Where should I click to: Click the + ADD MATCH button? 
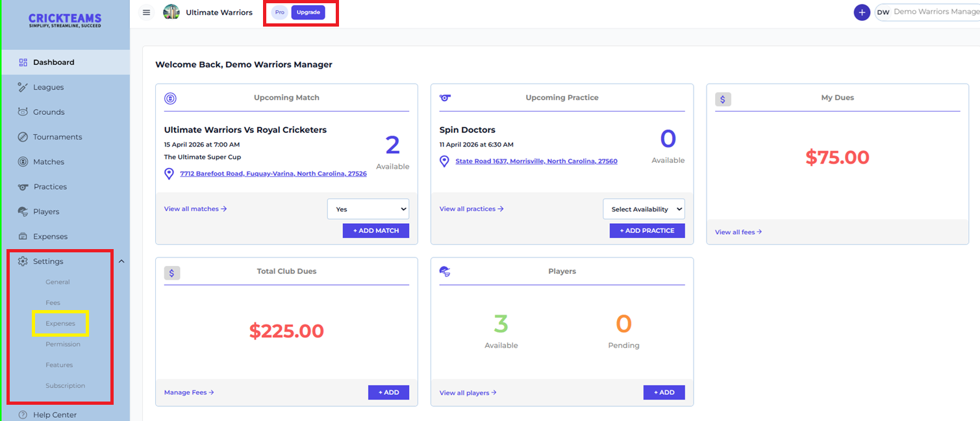coord(376,230)
